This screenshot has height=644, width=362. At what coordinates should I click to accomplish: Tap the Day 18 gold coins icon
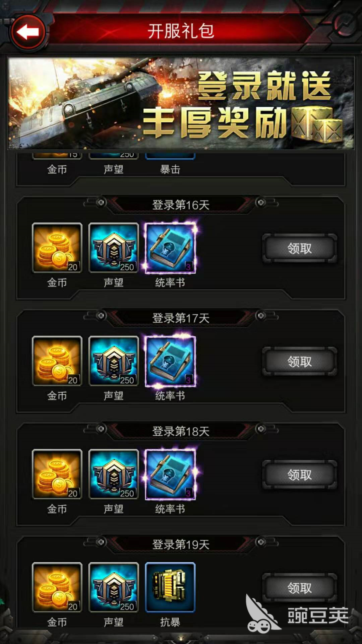point(57,474)
